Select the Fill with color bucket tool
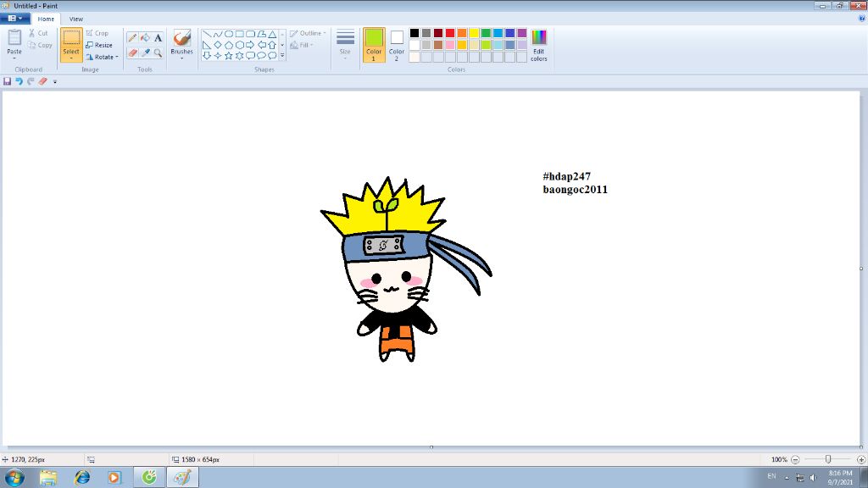 pos(145,37)
